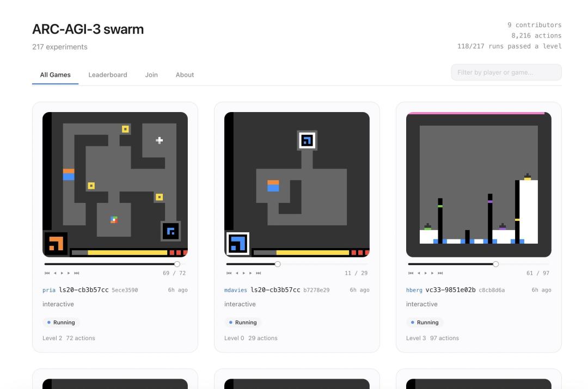The height and width of the screenshot is (389, 588).
Task: Go to the About tab
Action: tap(185, 75)
